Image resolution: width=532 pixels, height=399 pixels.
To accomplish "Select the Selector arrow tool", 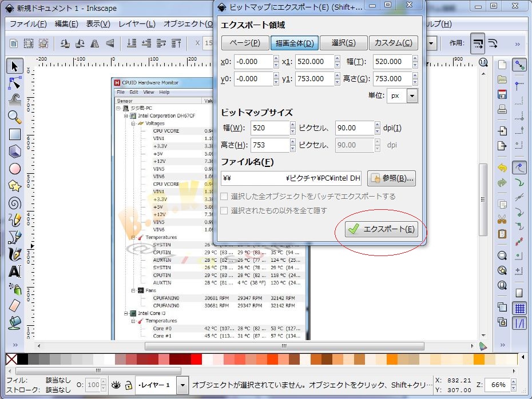I will [15, 66].
